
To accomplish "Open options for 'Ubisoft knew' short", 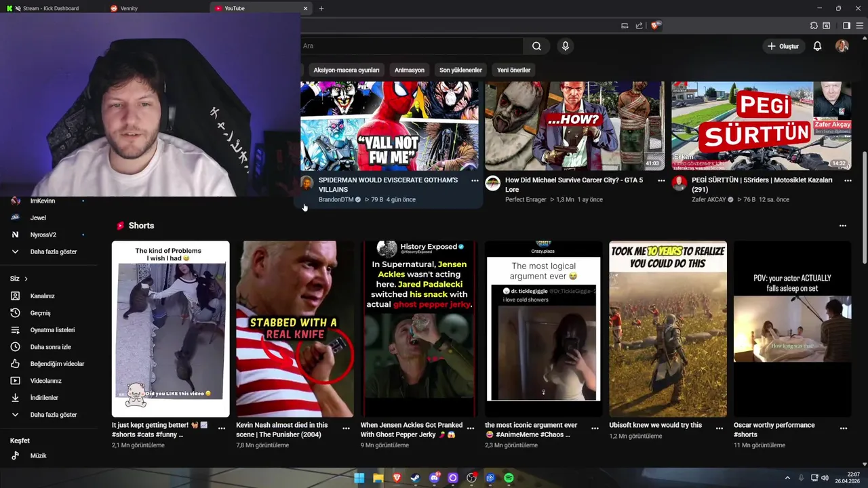I will point(719,428).
